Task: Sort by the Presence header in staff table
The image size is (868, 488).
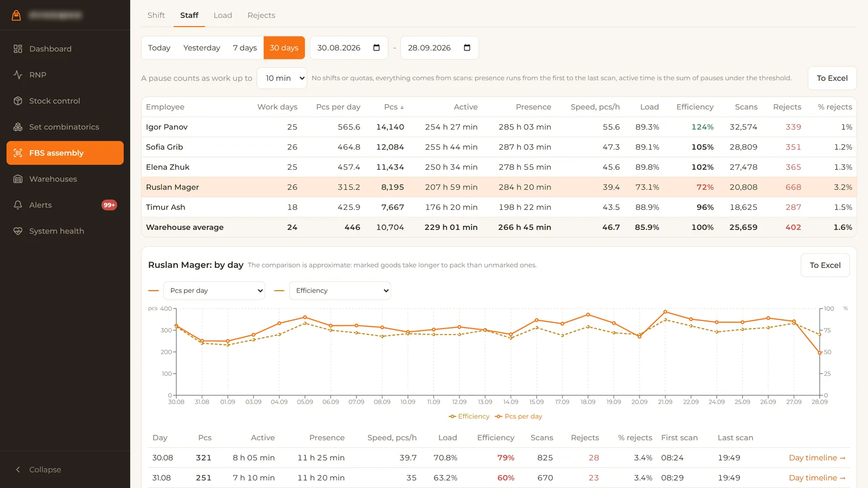Action: pos(533,107)
